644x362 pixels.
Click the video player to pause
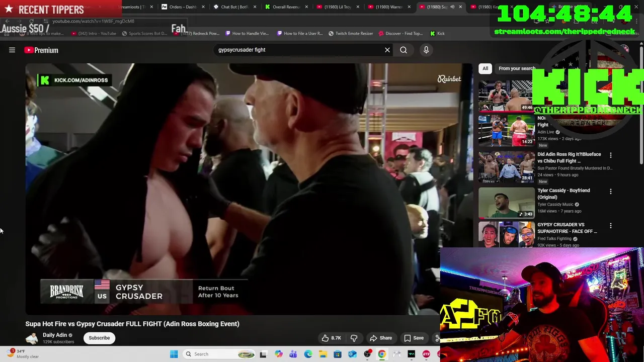pyautogui.click(x=249, y=189)
